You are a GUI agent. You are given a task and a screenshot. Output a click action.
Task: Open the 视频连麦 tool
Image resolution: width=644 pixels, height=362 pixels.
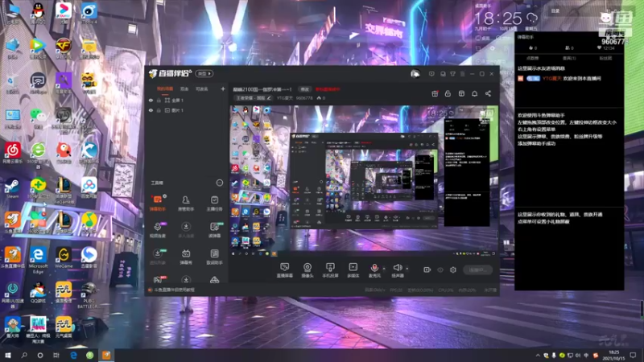(158, 230)
